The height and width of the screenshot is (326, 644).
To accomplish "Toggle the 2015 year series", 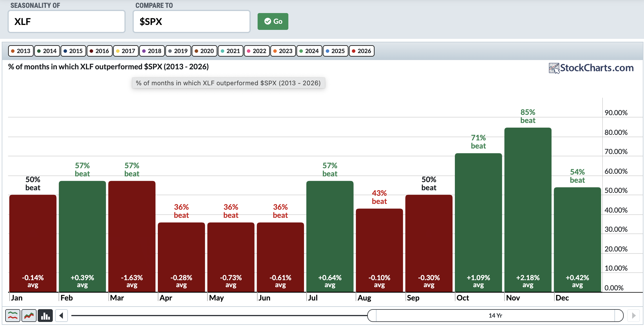I will tap(73, 51).
